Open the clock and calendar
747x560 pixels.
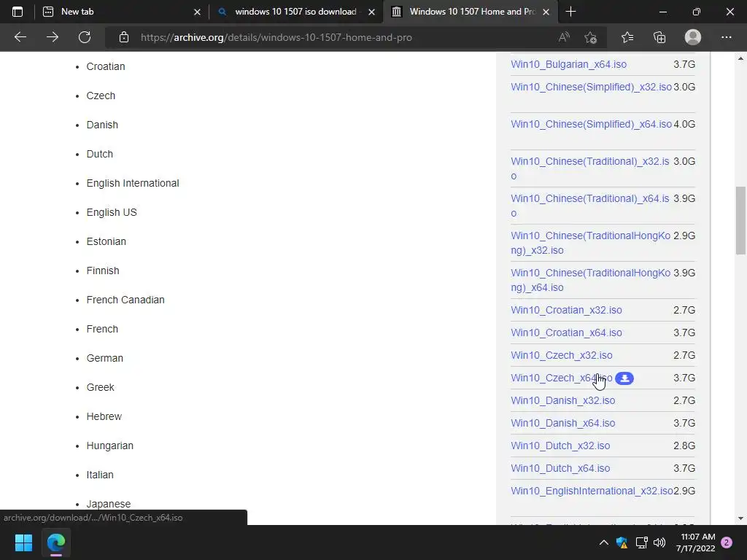tap(695, 542)
